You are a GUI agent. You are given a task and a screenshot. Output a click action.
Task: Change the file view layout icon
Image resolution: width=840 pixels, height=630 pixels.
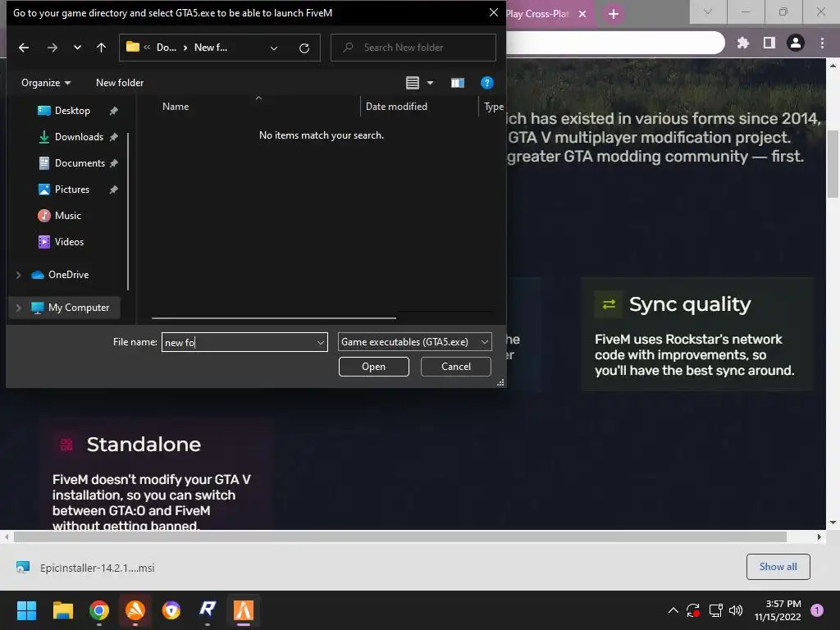[412, 83]
